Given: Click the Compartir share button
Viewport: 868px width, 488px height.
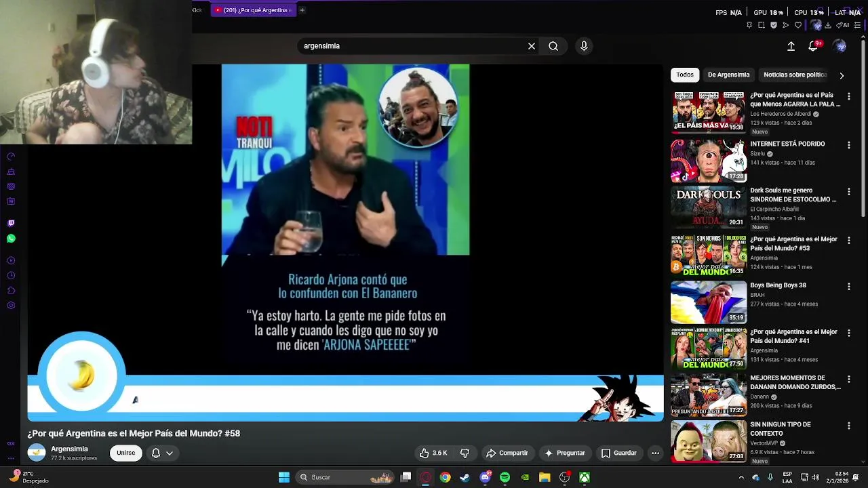Looking at the screenshot, I should [507, 453].
